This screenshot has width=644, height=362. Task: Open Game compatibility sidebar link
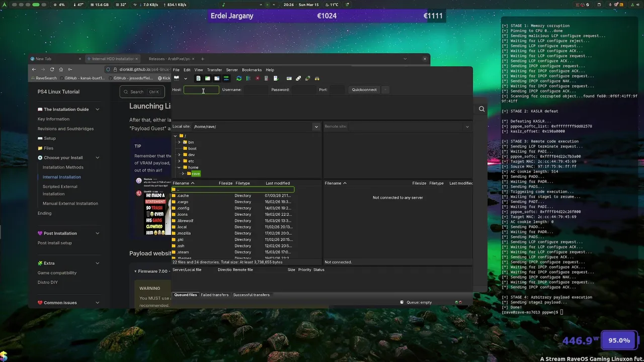[57, 273]
